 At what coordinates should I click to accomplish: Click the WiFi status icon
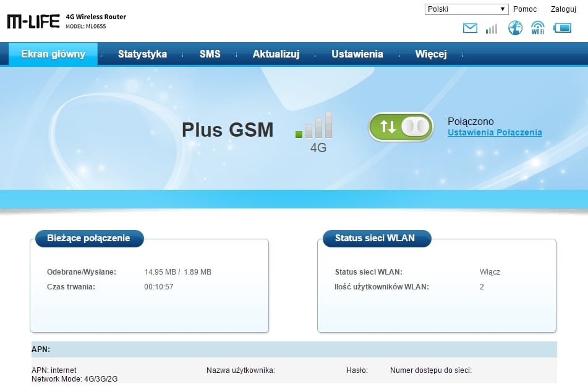538,28
